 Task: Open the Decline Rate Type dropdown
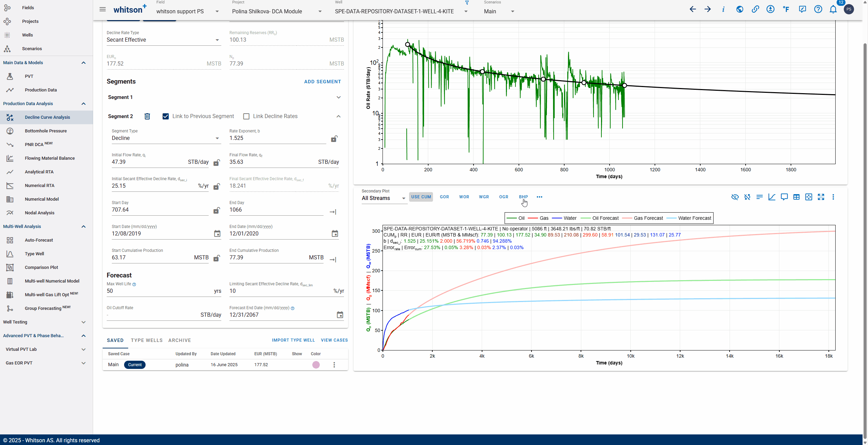(164, 40)
